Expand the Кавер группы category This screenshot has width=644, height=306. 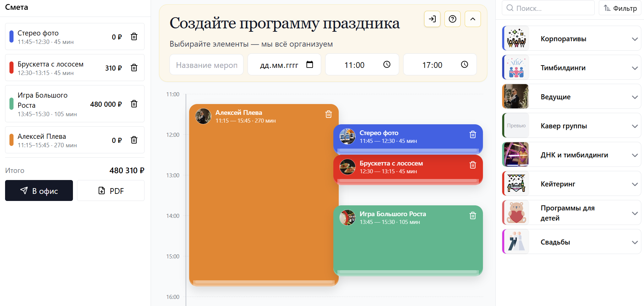635,126
